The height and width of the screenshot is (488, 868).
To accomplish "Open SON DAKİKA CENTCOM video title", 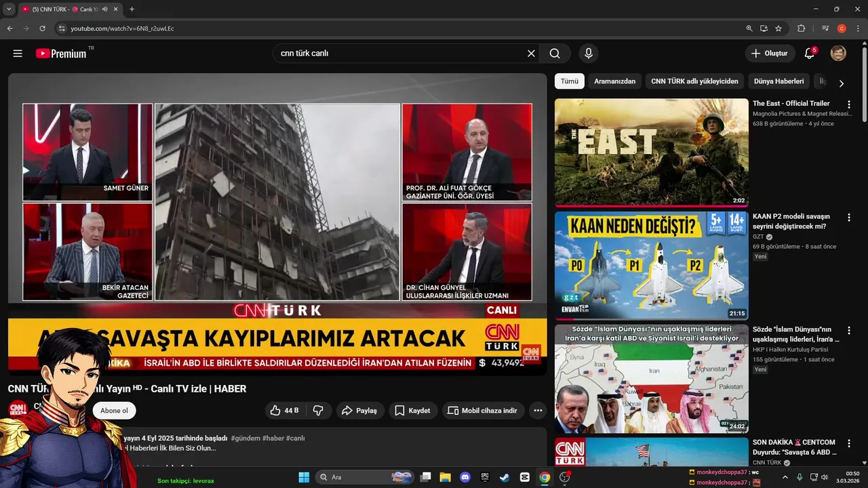I will [795, 447].
